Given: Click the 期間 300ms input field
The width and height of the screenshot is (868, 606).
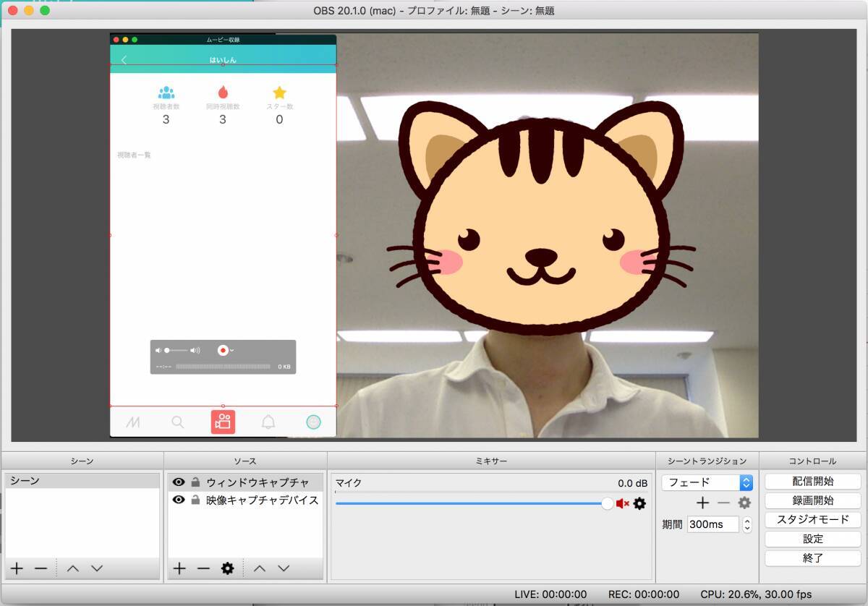Looking at the screenshot, I should (712, 524).
